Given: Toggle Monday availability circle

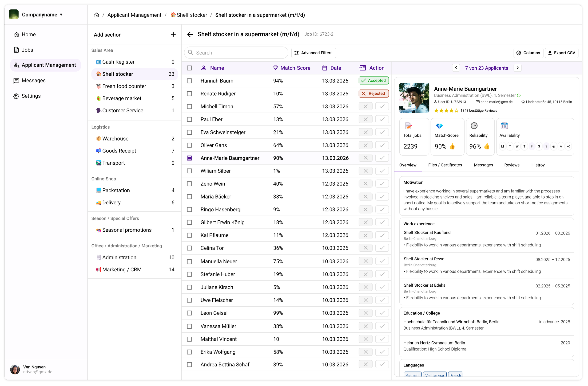Looking at the screenshot, I should pyautogui.click(x=502, y=146).
